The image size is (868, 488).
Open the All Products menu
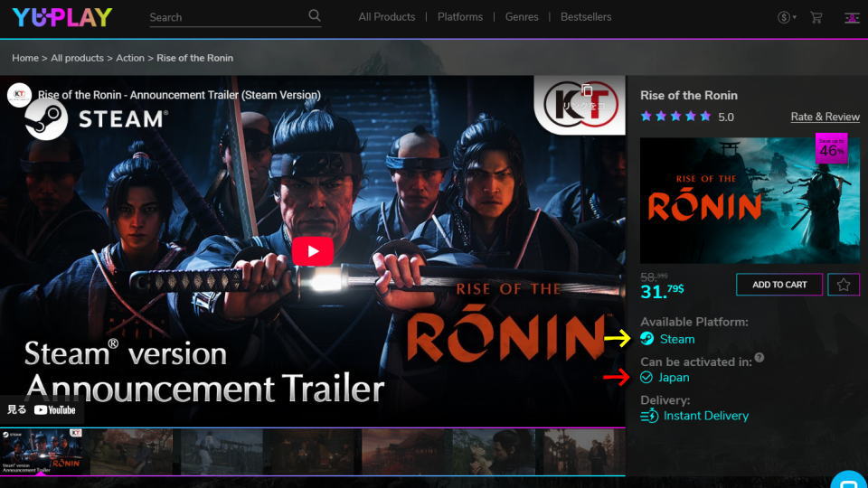click(x=386, y=17)
